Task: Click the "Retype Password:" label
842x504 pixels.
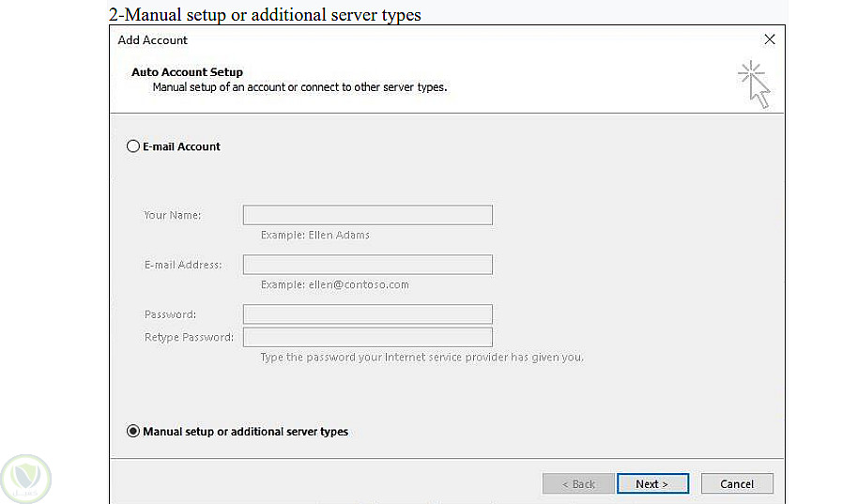Action: [x=189, y=337]
